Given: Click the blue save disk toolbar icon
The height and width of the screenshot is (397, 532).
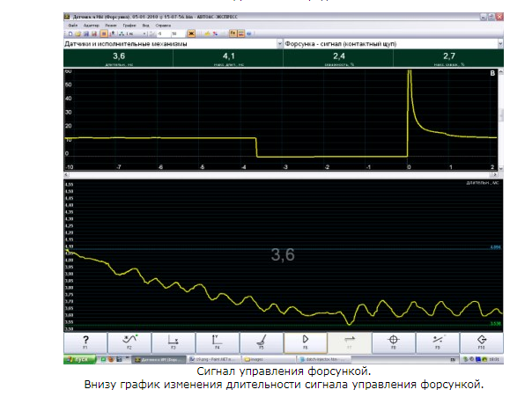Looking at the screenshot, I should coord(86,33).
